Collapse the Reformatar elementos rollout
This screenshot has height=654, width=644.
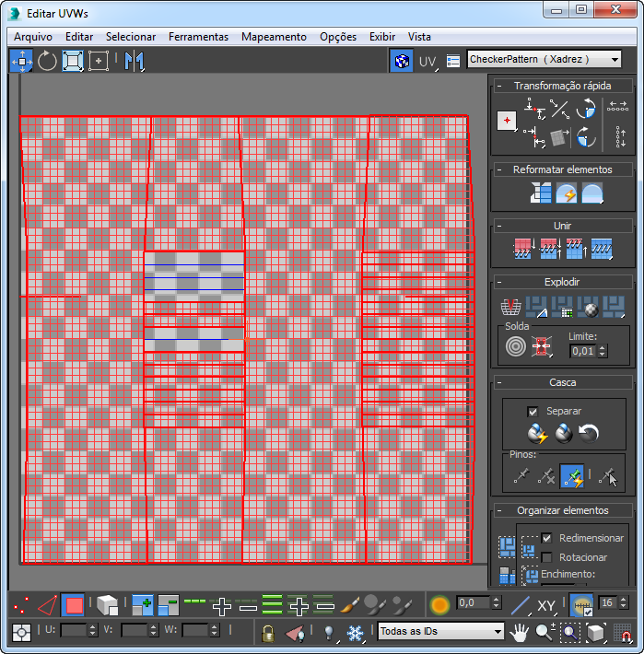pyautogui.click(x=499, y=169)
